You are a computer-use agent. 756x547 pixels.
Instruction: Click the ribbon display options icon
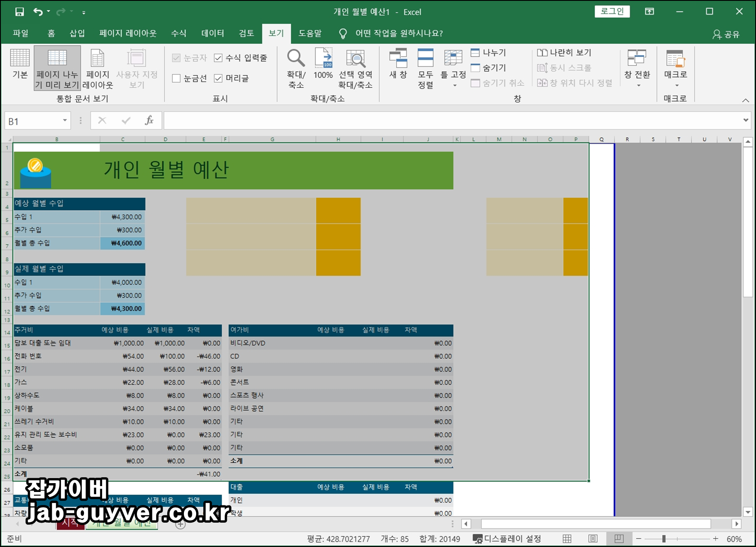649,12
